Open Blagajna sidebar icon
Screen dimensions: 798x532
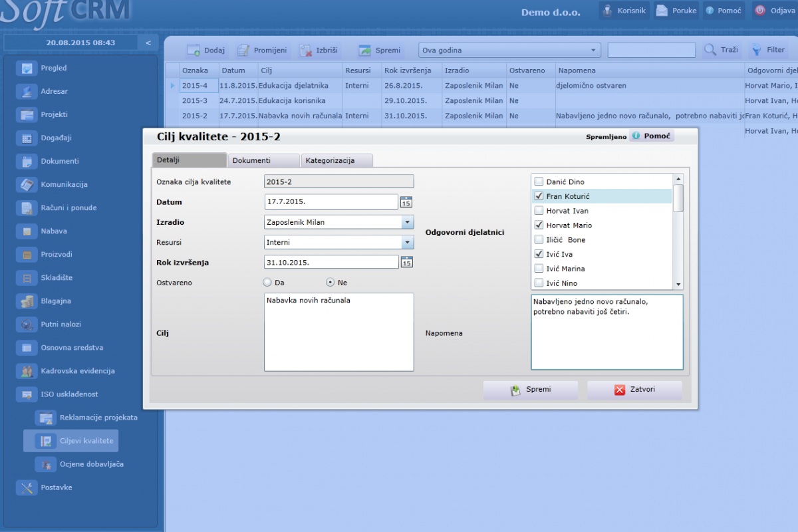pyautogui.click(x=27, y=301)
